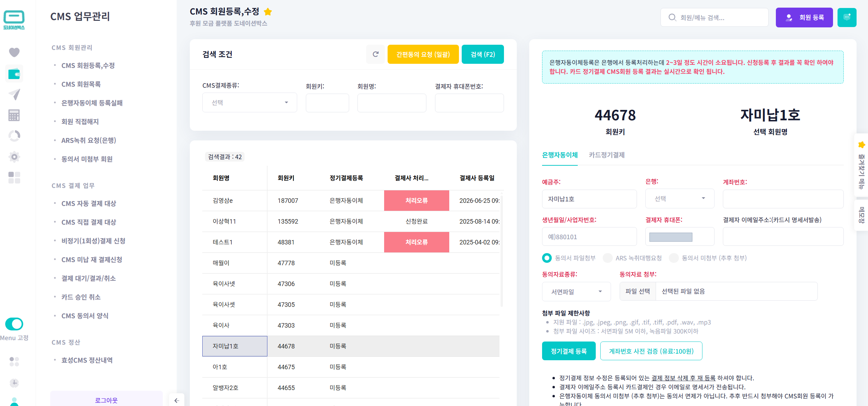Click the 회원키 column header
This screenshot has width=868, height=406.
point(286,178)
